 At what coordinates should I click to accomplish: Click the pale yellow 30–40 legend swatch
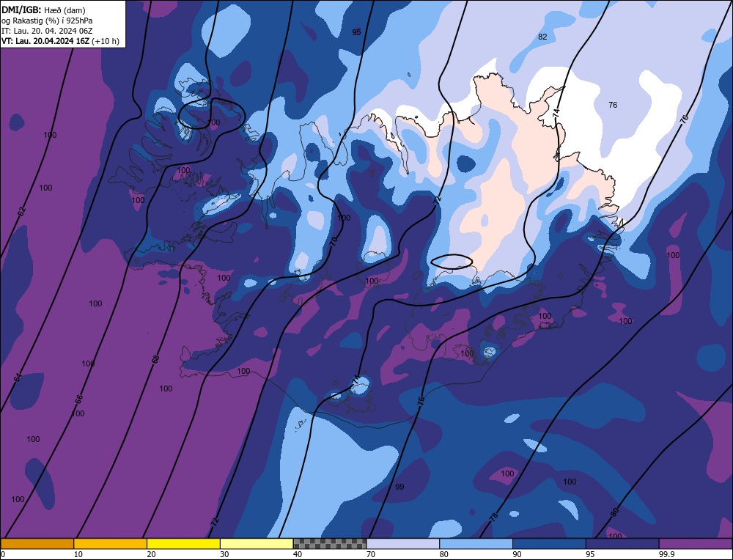click(x=257, y=544)
